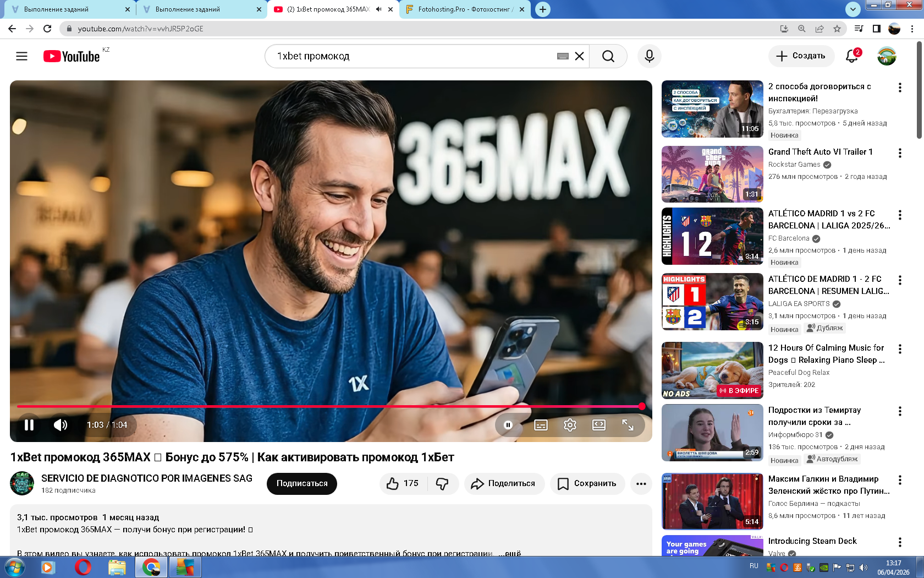
Task: Dislike the video with thumbs down
Action: pos(442,484)
